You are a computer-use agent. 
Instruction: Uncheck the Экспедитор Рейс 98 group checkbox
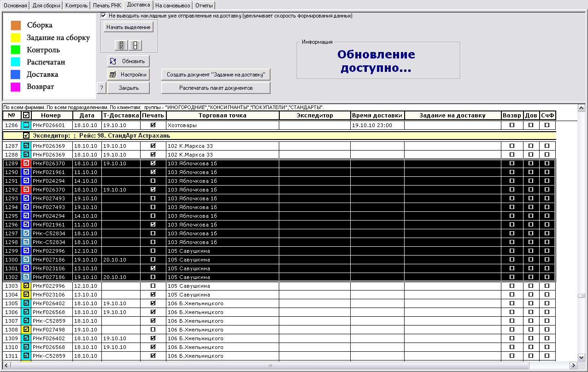[26, 136]
